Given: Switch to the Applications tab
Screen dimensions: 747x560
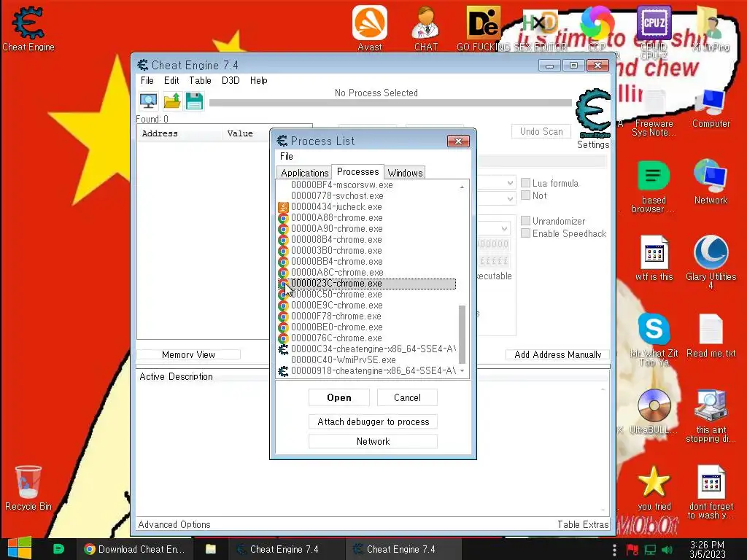Looking at the screenshot, I should pyautogui.click(x=304, y=172).
